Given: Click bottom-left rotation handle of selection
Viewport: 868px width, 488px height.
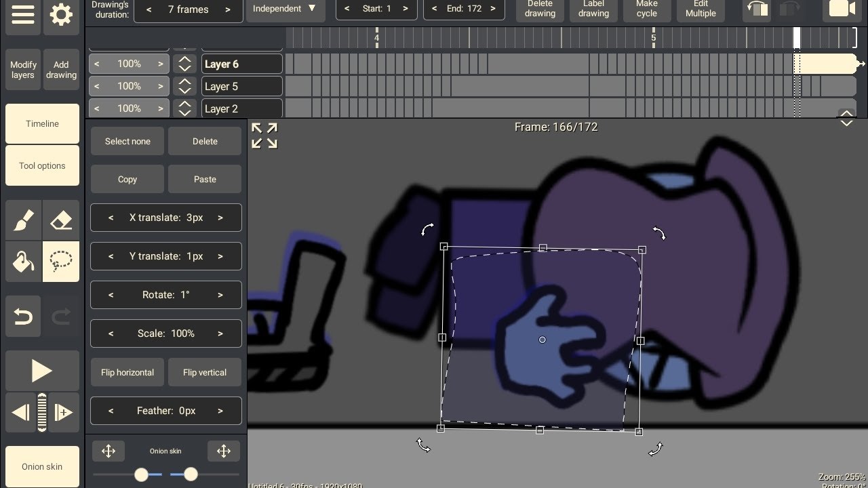Looking at the screenshot, I should 423,445.
